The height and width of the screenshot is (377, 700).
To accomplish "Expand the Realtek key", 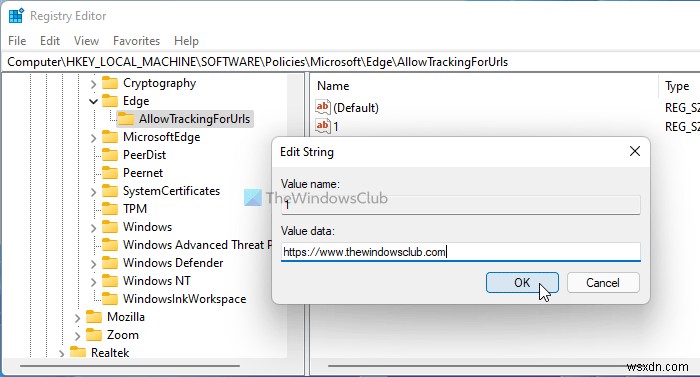I will click(61, 353).
